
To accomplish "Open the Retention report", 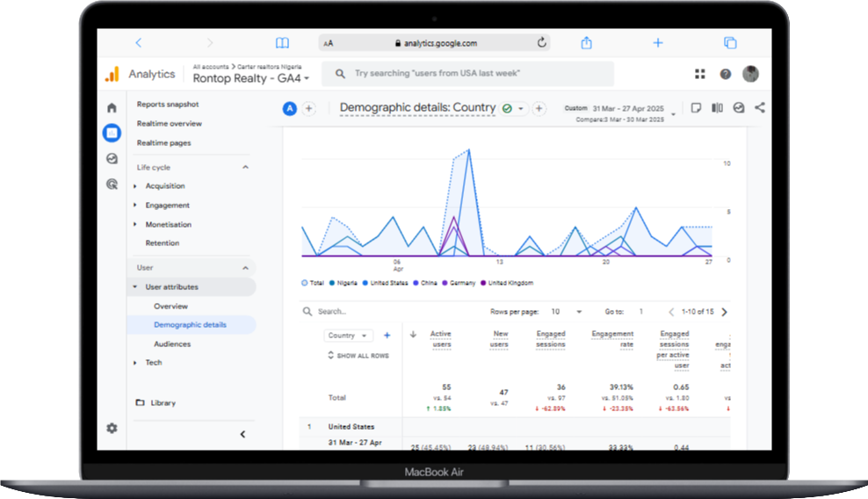I will click(163, 243).
